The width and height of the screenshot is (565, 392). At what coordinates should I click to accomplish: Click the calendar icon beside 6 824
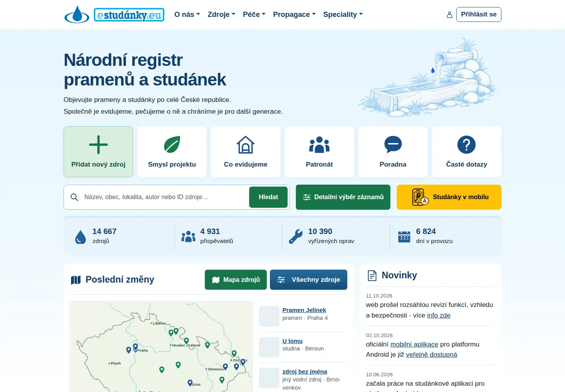[x=404, y=237]
